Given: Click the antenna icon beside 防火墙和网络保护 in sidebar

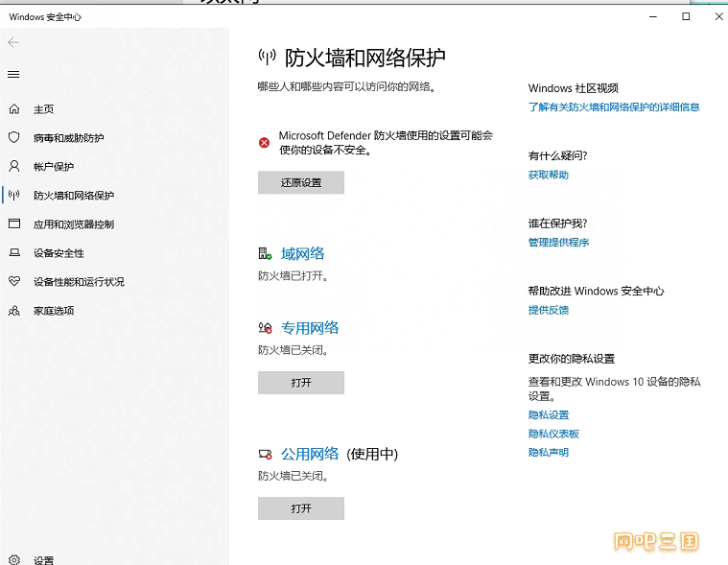Looking at the screenshot, I should 14,195.
